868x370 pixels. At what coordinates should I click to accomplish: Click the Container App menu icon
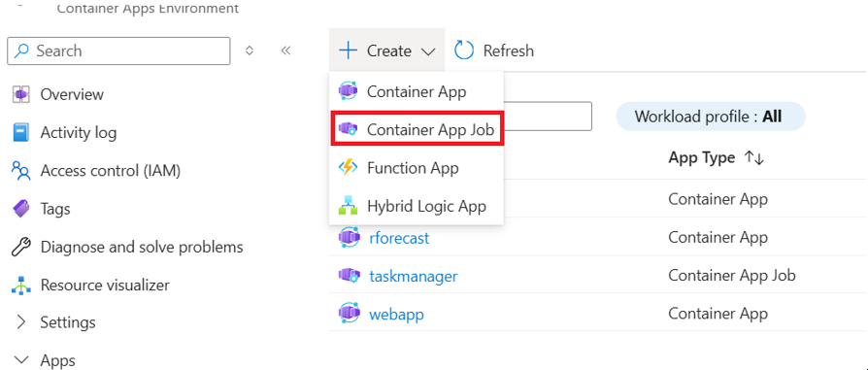click(349, 91)
